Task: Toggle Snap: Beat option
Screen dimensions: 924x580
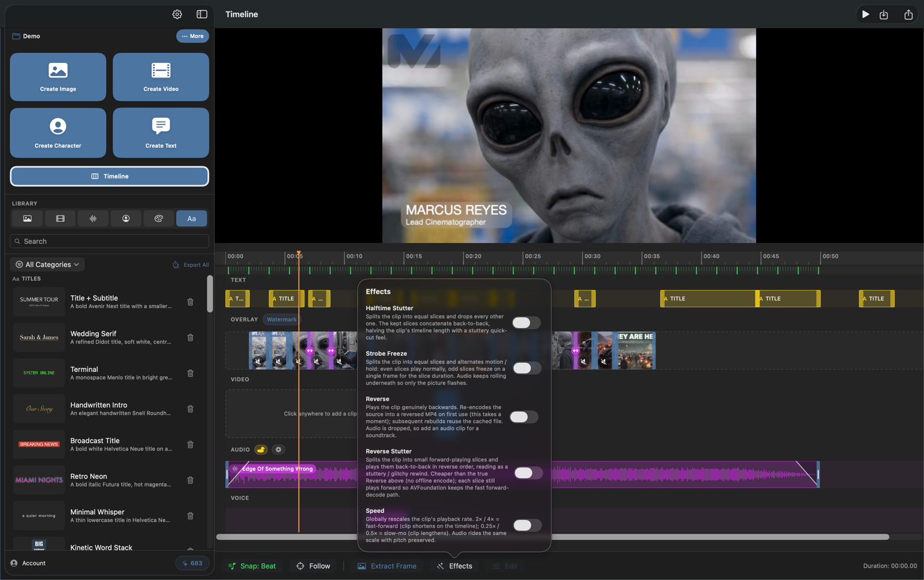Action: tap(252, 566)
